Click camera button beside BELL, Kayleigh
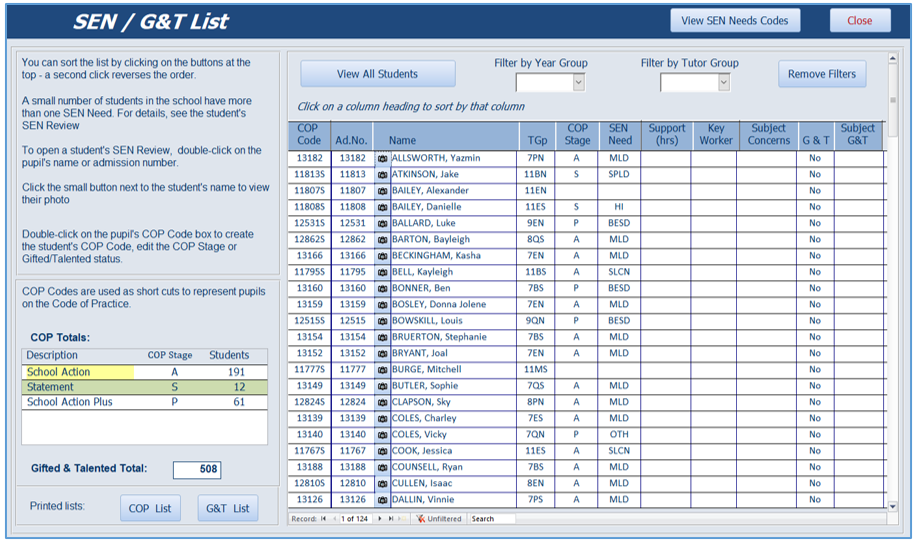This screenshot has width=917, height=543. (382, 273)
